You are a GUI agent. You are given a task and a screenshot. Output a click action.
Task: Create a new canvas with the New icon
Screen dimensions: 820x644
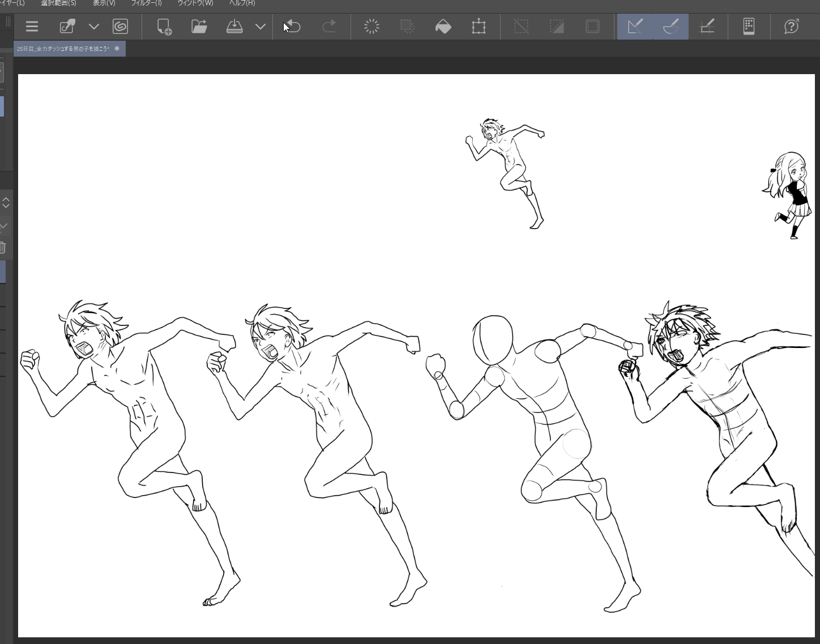click(164, 27)
